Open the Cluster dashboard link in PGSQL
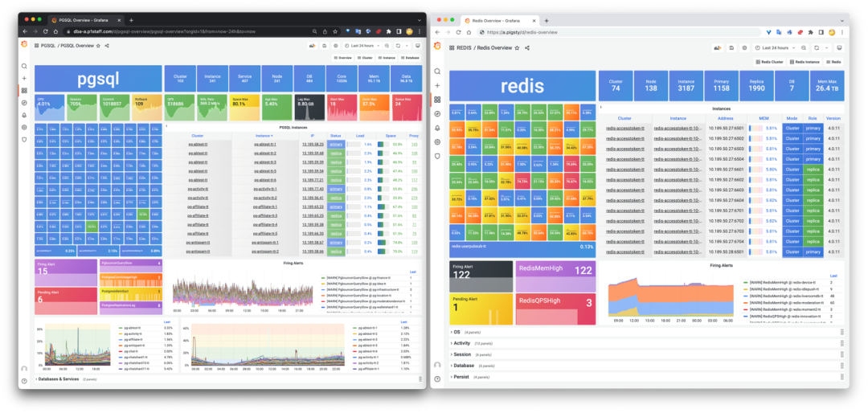 coord(366,58)
